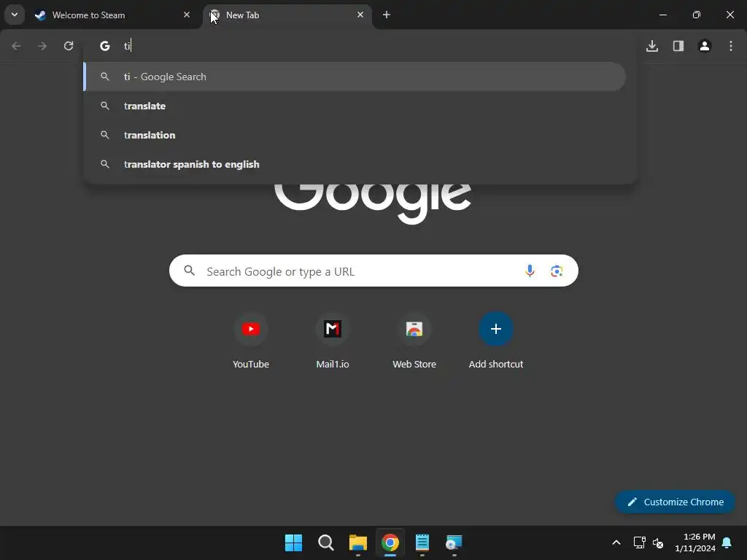Screen dimensions: 747x560
Task: Click the Chrome taskbar icon
Action: click(x=390, y=542)
